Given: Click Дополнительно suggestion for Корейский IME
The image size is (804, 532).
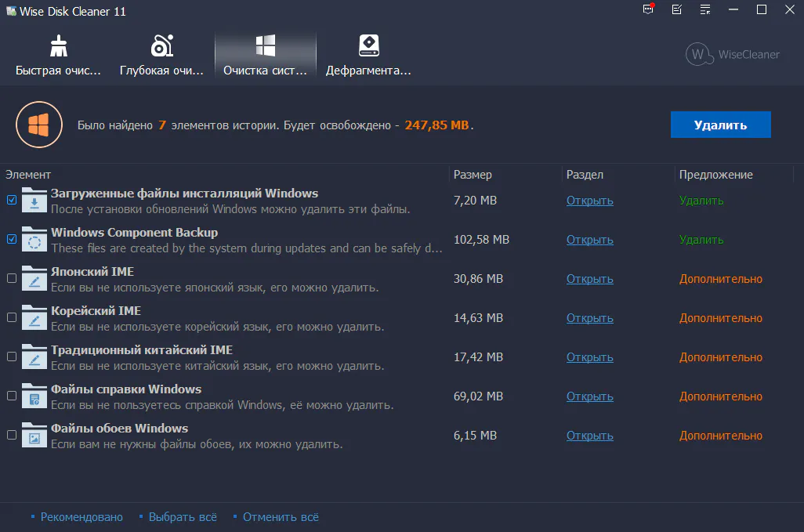Looking at the screenshot, I should pyautogui.click(x=721, y=318).
